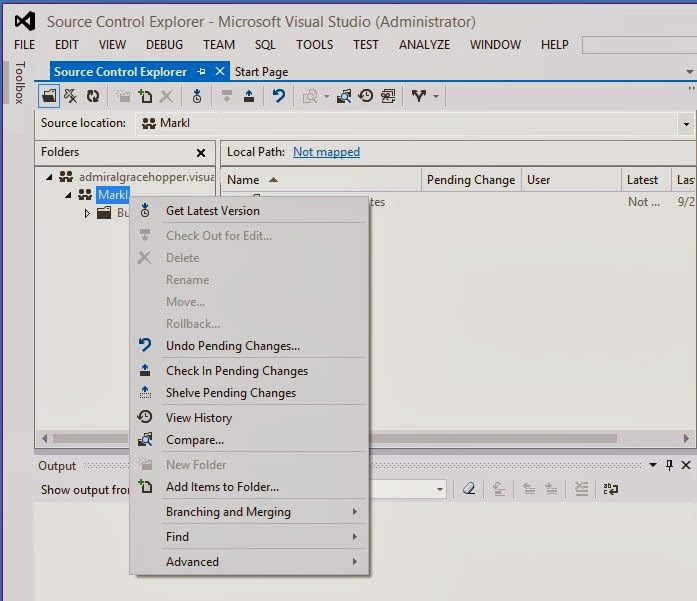Screen dimensions: 697x601
Task: Click the Undo Pending Changes toolbar icon
Action: coord(279,96)
